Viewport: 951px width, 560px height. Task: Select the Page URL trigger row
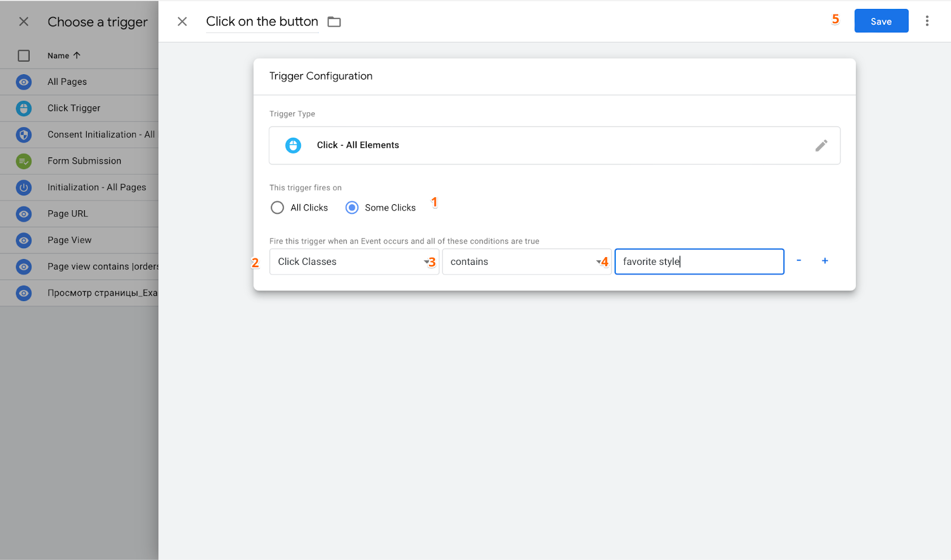[x=68, y=214]
